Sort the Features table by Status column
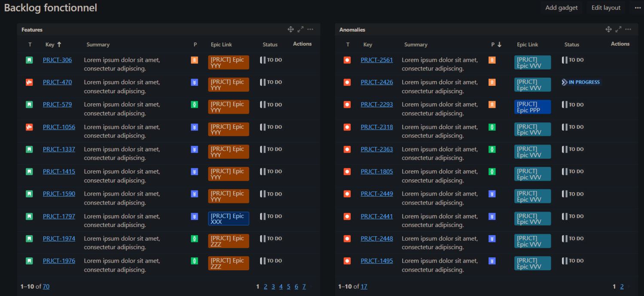 click(x=270, y=45)
